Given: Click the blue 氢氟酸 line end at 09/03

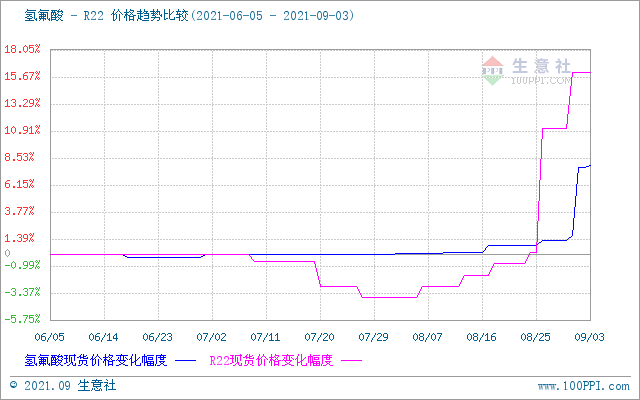Looking at the screenshot, I should 590,165.
